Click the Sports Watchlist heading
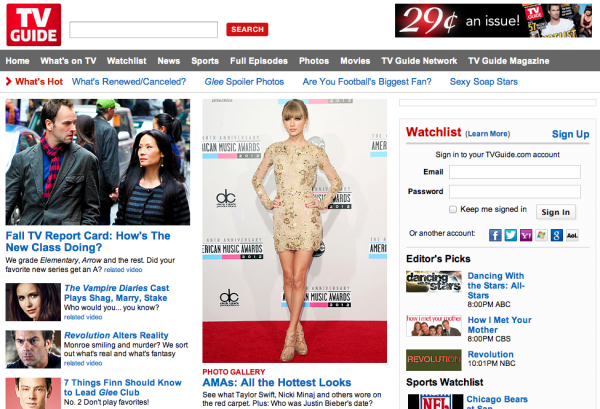The image size is (600, 409). (445, 382)
